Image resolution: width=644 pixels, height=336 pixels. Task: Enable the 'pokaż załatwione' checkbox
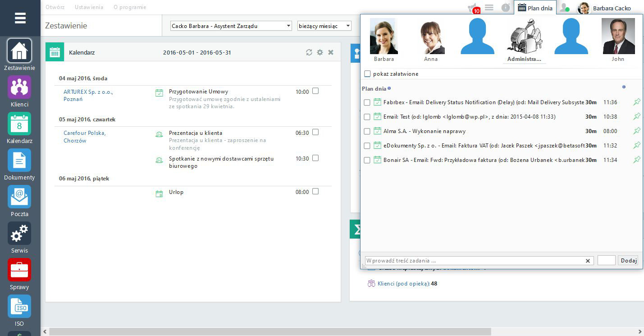tap(367, 74)
